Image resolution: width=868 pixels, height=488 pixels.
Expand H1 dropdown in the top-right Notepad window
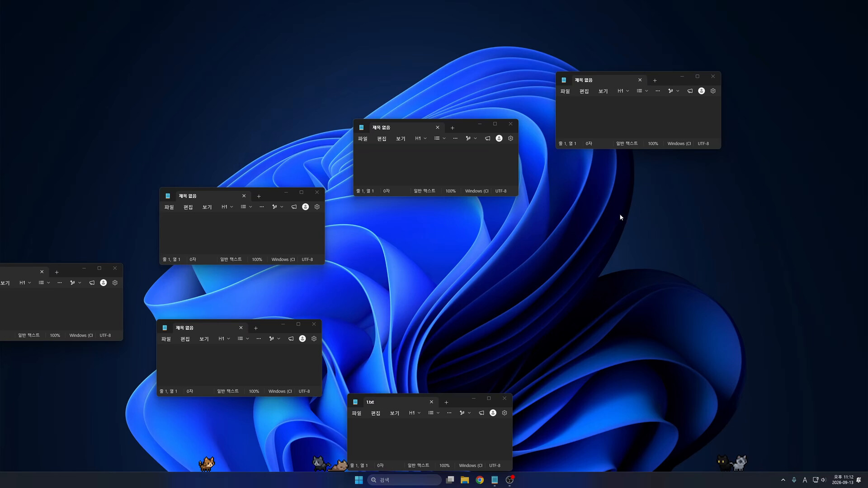coord(623,91)
